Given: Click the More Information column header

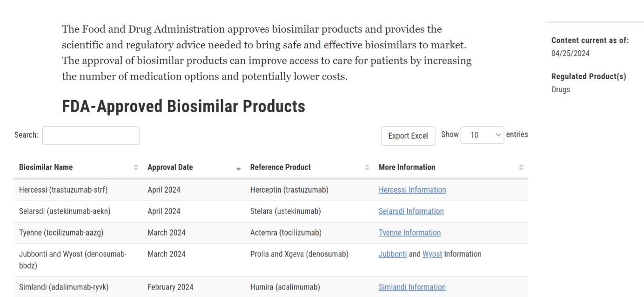Looking at the screenshot, I should 407,167.
